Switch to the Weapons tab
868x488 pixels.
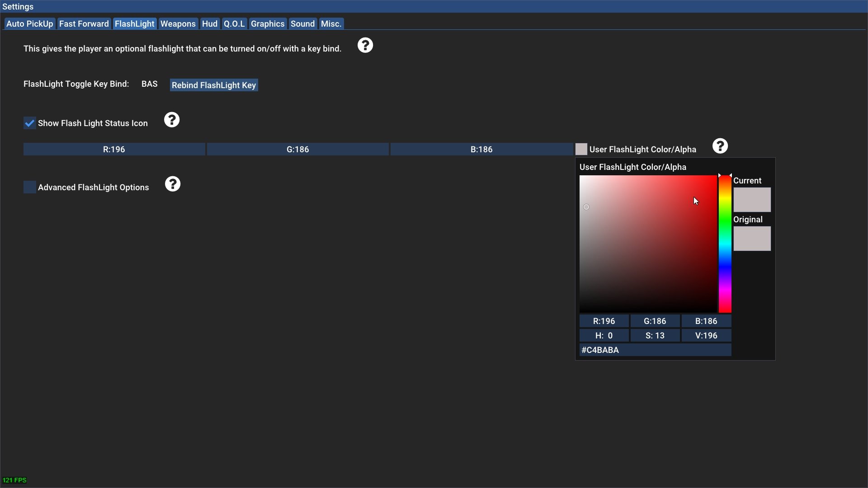pos(178,23)
